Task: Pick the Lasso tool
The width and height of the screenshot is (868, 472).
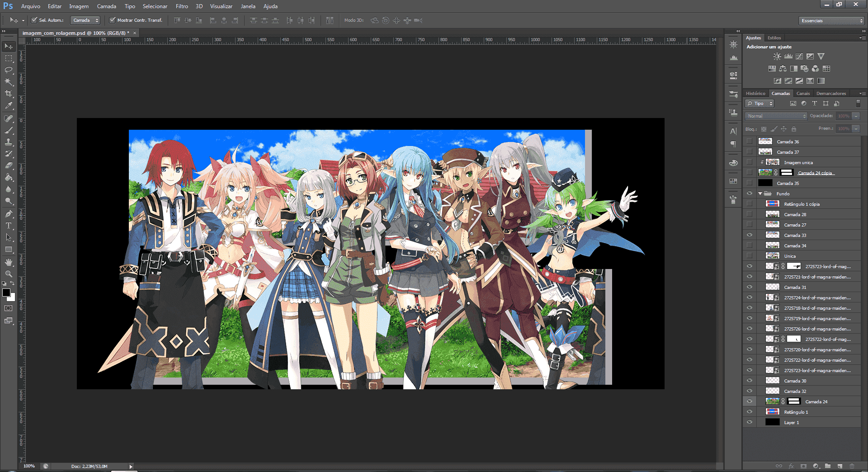Action: coord(9,70)
